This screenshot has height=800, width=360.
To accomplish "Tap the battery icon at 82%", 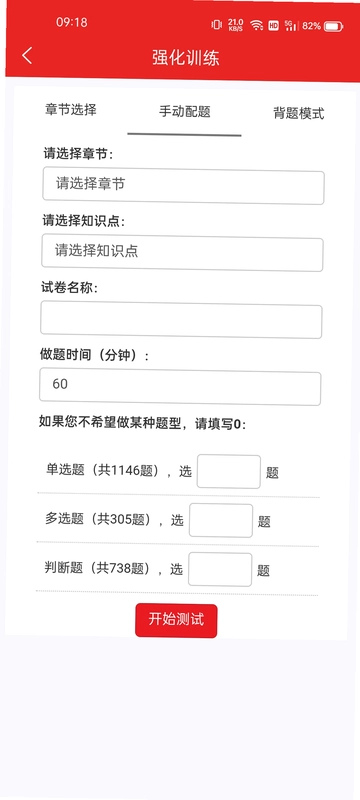I will pos(334,26).
